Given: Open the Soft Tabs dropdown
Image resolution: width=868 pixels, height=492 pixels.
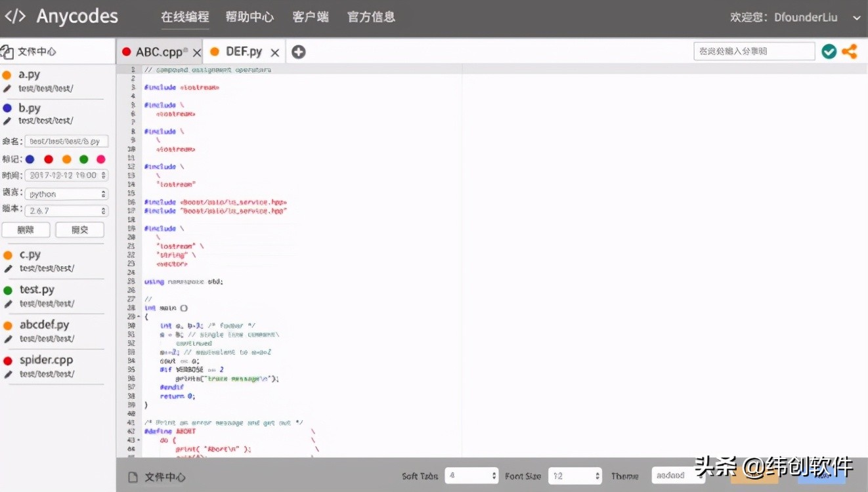Looking at the screenshot, I should pos(472,476).
